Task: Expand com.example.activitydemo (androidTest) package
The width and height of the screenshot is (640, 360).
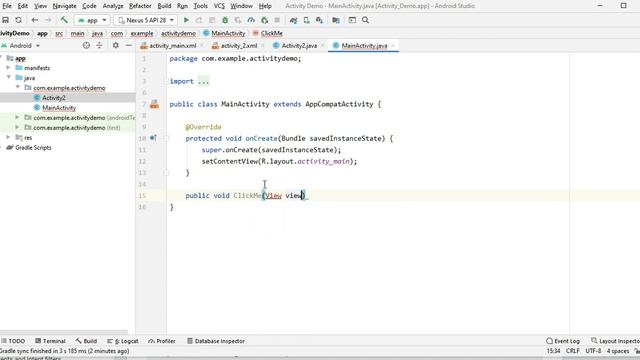Action: click(x=18, y=118)
